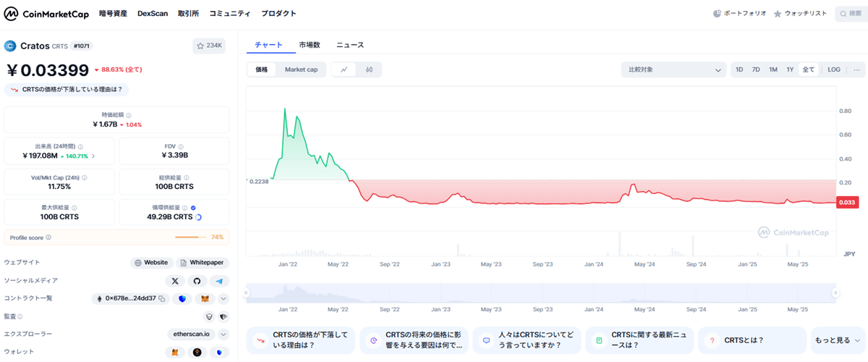The image size is (868, 362).
Task: Click Profile score 74% progress bar
Action: pyautogui.click(x=191, y=237)
